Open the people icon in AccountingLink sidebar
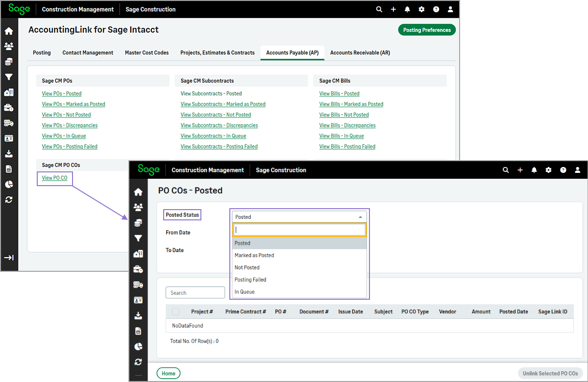Image resolution: width=588 pixels, height=382 pixels. [9, 47]
